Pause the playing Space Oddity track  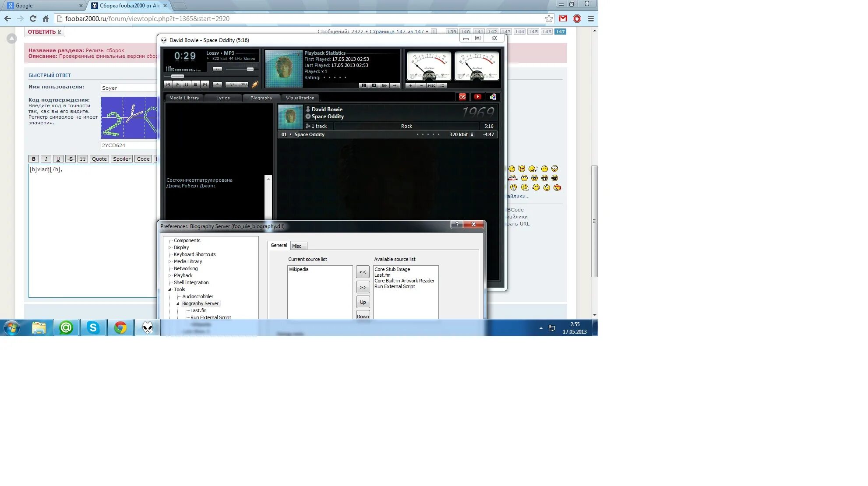pyautogui.click(x=187, y=85)
